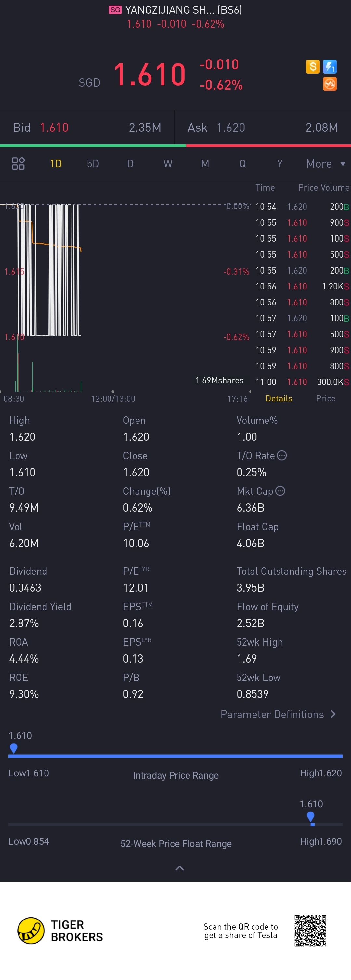Tap the 52-week price range marker
The width and height of the screenshot is (351, 980).
pyautogui.click(x=311, y=817)
